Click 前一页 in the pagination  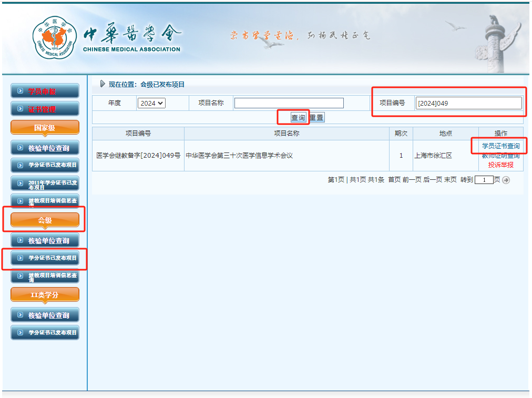click(412, 180)
